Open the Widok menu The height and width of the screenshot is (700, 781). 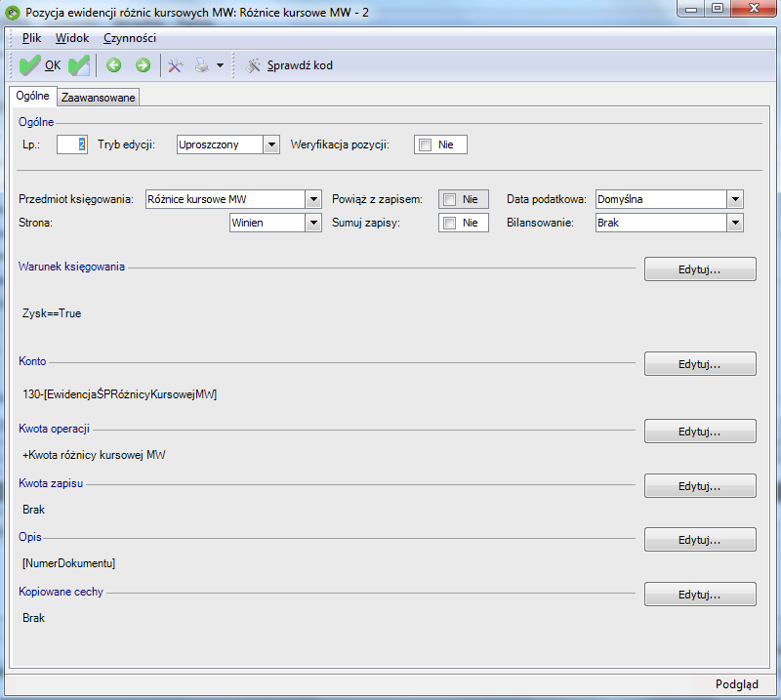[72, 38]
